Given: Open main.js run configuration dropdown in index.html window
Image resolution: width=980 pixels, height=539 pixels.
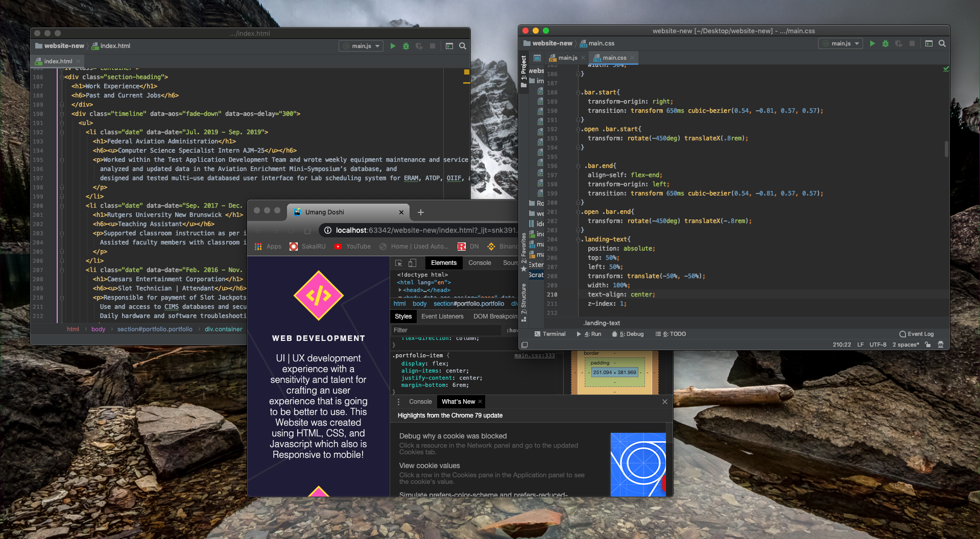Looking at the screenshot, I should coord(361,46).
